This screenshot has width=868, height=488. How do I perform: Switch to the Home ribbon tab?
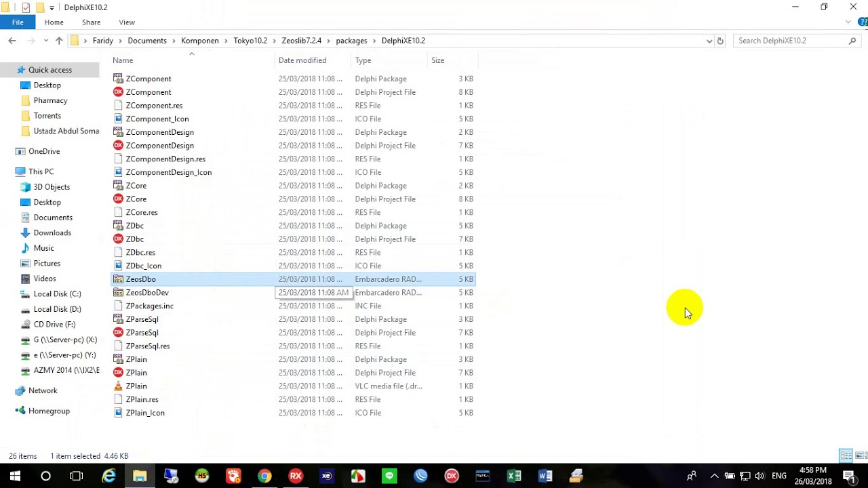tap(54, 22)
